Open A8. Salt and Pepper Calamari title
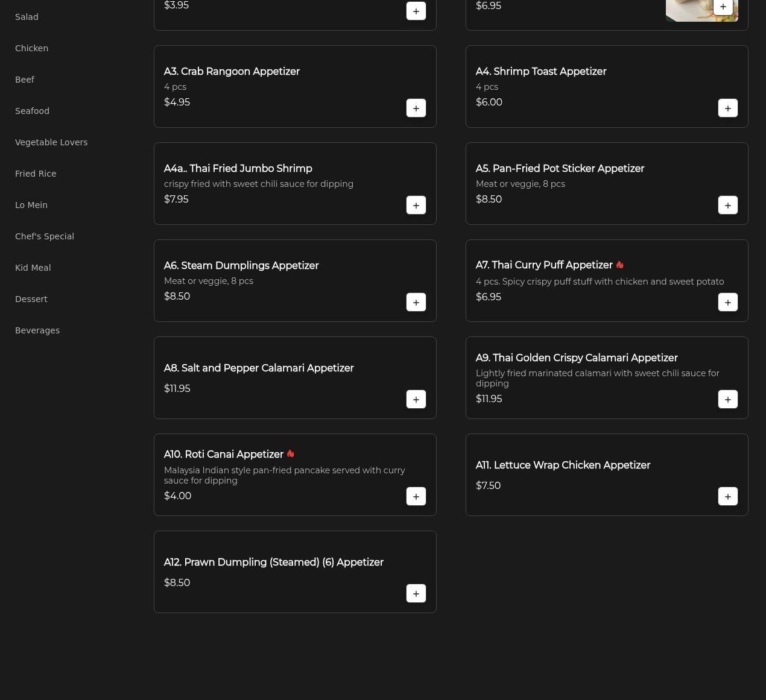Screen dimensions: 766x700 [259, 368]
